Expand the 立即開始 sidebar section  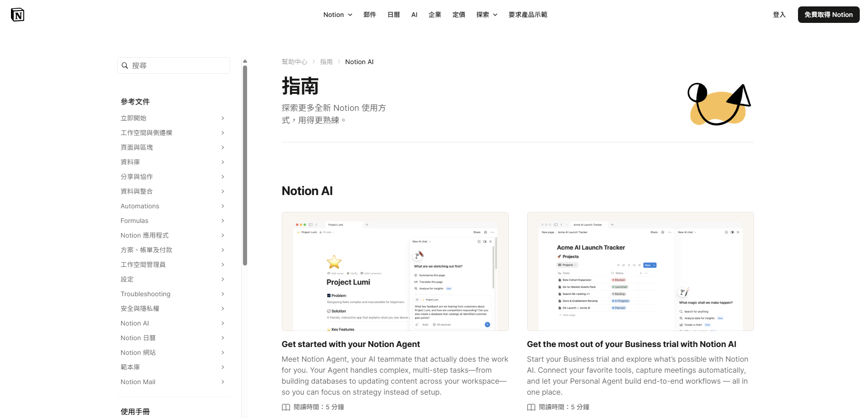pyautogui.click(x=173, y=118)
